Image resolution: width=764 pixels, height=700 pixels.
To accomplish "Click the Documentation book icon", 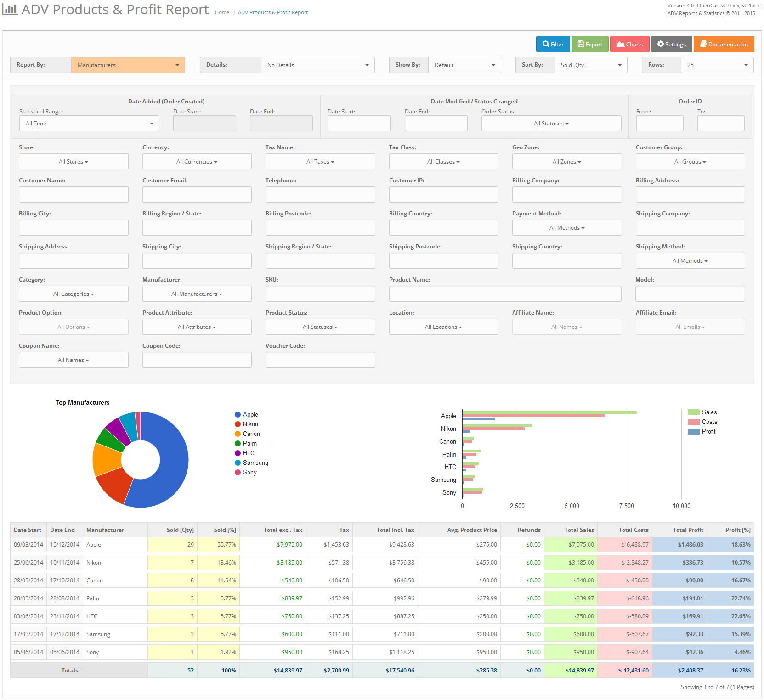I will (x=703, y=44).
